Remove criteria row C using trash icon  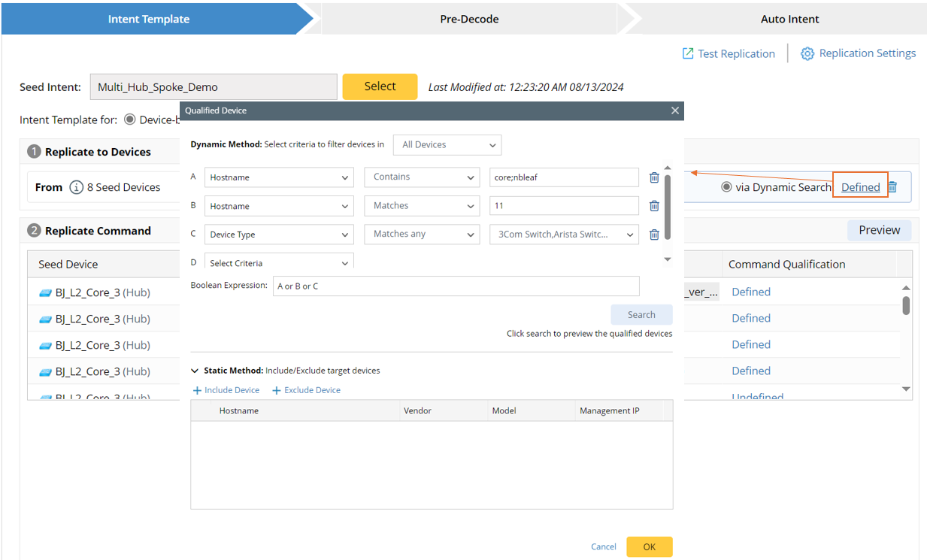[654, 235]
